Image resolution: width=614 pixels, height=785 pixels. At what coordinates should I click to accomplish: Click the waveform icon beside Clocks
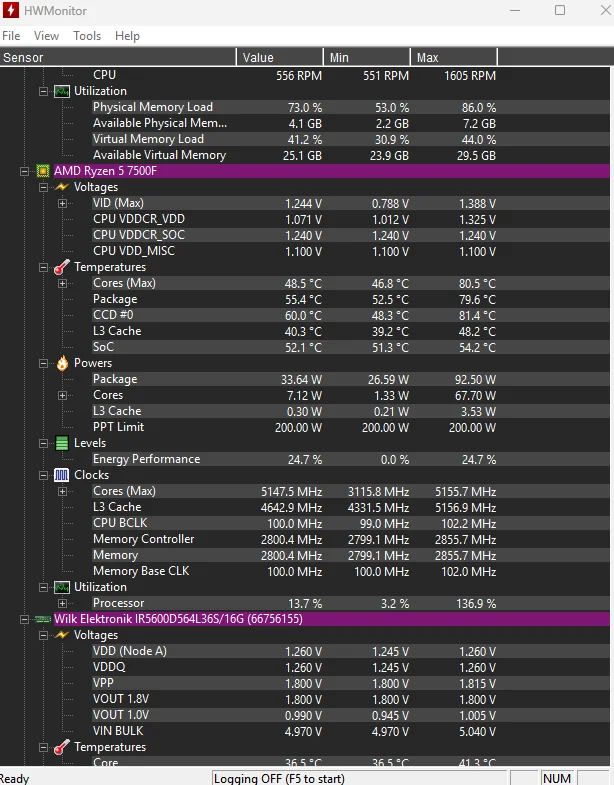click(x=62, y=475)
